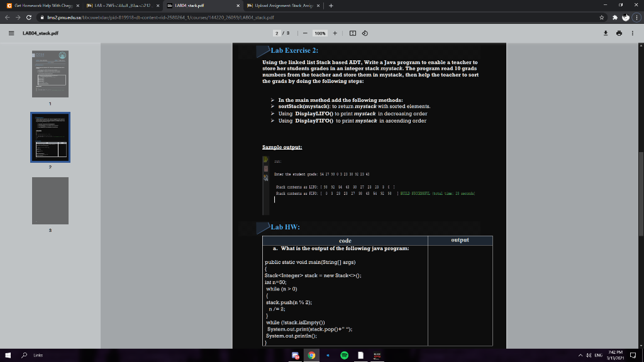Image resolution: width=644 pixels, height=362 pixels.
Task: Select page 3 thumbnail in the sidebar
Action: tap(50, 200)
